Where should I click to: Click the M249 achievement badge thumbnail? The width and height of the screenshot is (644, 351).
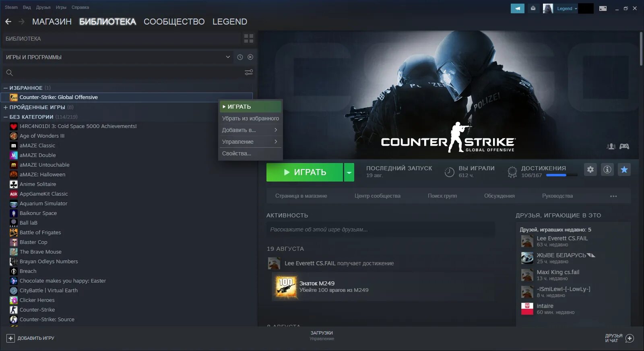(x=286, y=287)
